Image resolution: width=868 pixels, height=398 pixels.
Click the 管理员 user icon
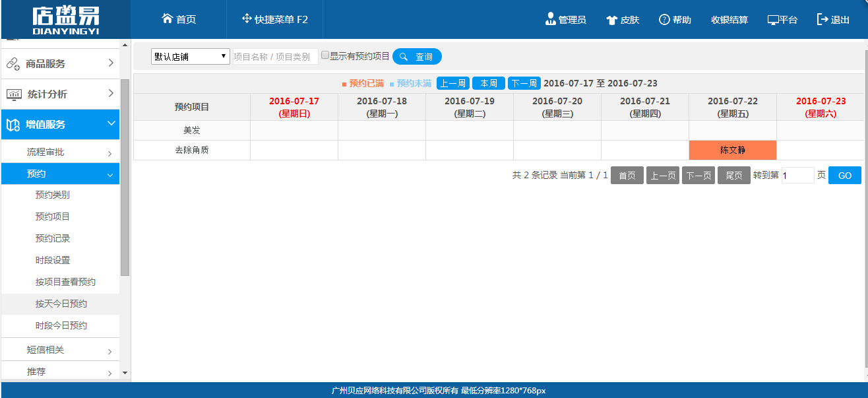(551, 19)
